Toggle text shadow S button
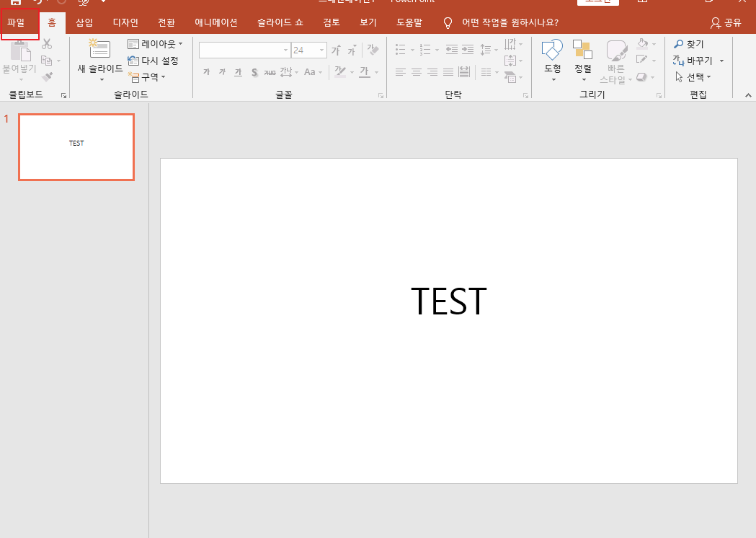Viewport: 756px width, 538px height. [x=254, y=72]
